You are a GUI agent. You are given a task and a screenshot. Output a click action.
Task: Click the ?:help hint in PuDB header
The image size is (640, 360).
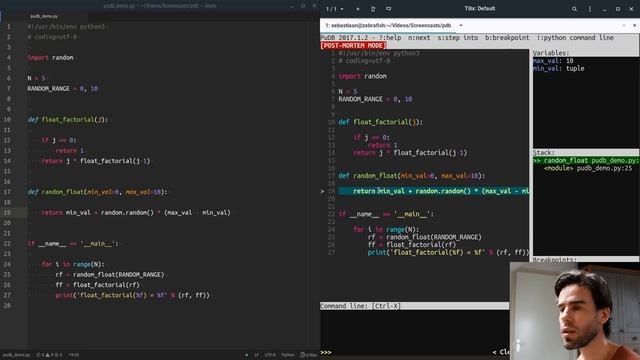tap(390, 38)
